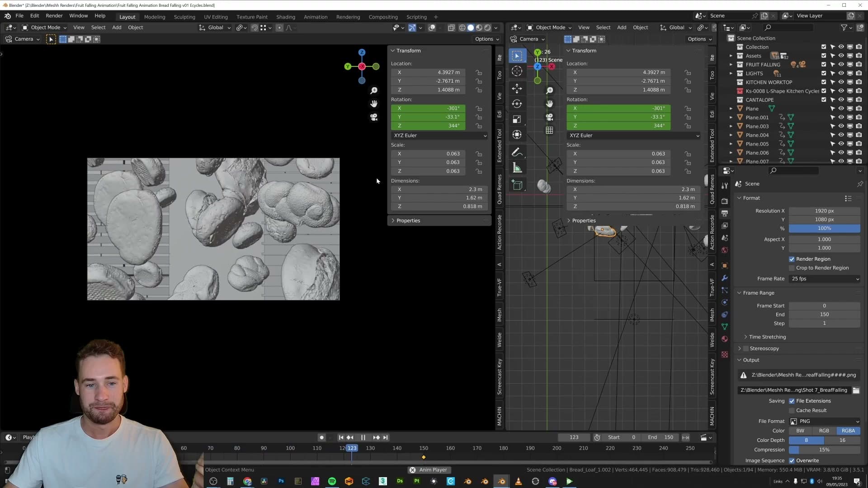Image resolution: width=868 pixels, height=488 pixels.
Task: Click the keyframe diamond near frame 150
Action: pyautogui.click(x=424, y=457)
